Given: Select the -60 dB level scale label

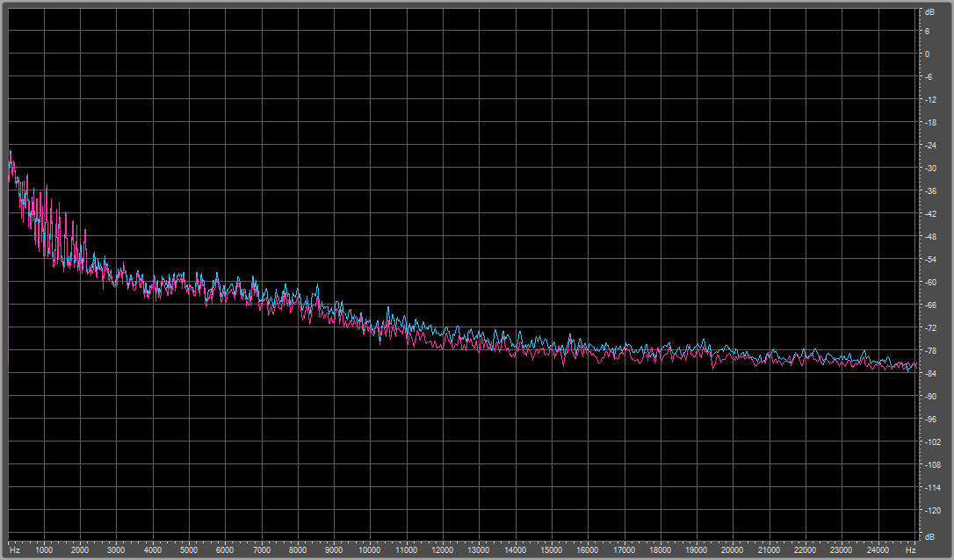Looking at the screenshot, I should [930, 282].
